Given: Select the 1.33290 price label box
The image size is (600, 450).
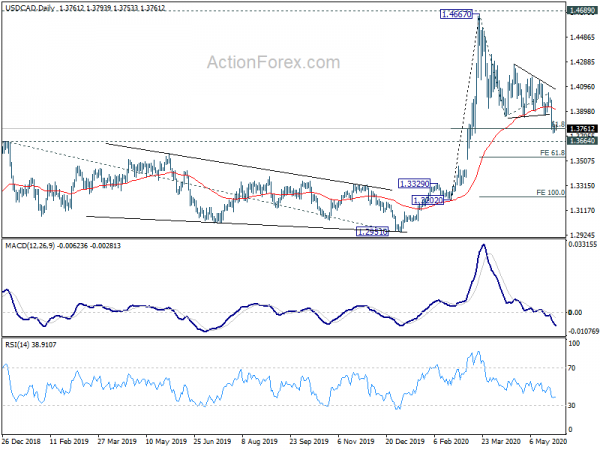Looking at the screenshot, I should [414, 184].
